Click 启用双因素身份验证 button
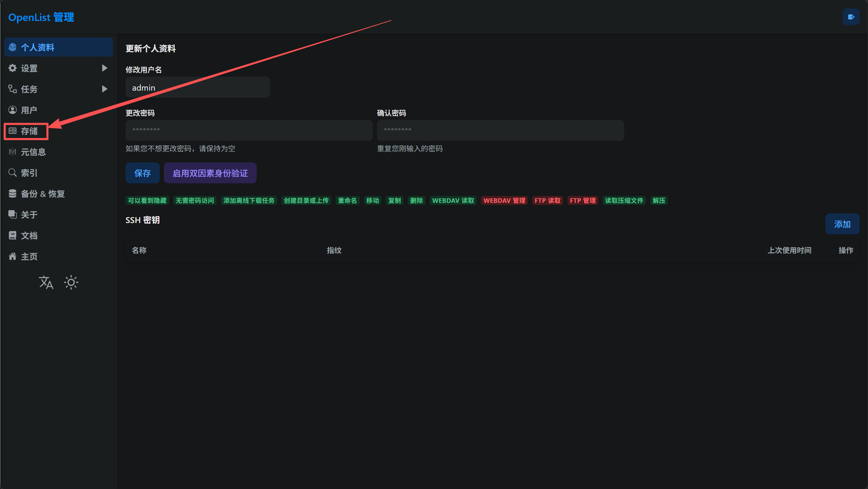The height and width of the screenshot is (489, 868). [x=210, y=173]
